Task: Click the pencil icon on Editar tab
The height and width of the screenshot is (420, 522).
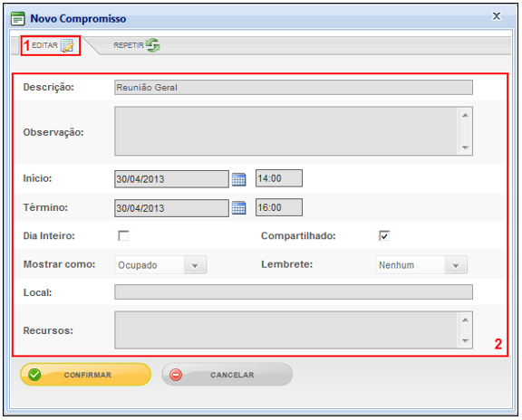Action: pyautogui.click(x=67, y=46)
